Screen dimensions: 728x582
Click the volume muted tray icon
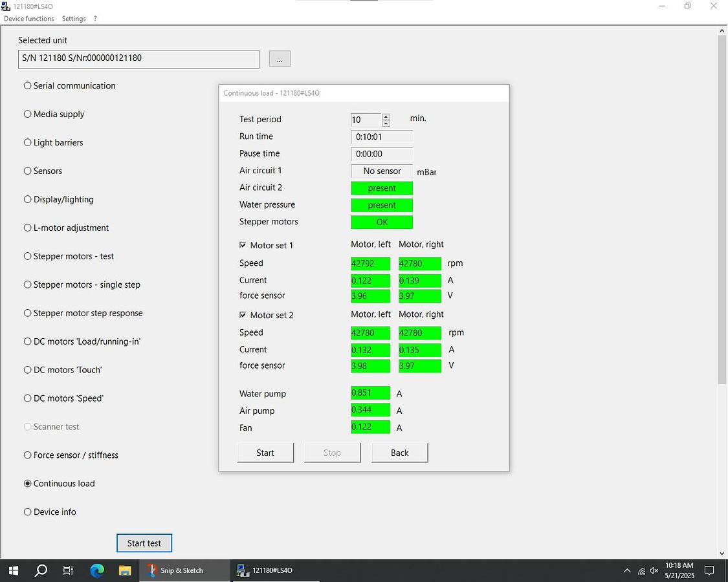[654, 571]
